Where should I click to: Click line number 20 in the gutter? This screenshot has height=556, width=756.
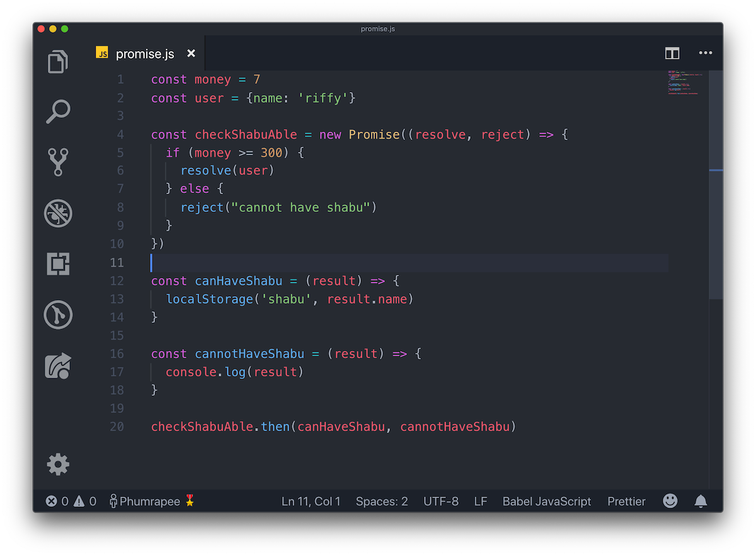click(x=117, y=427)
